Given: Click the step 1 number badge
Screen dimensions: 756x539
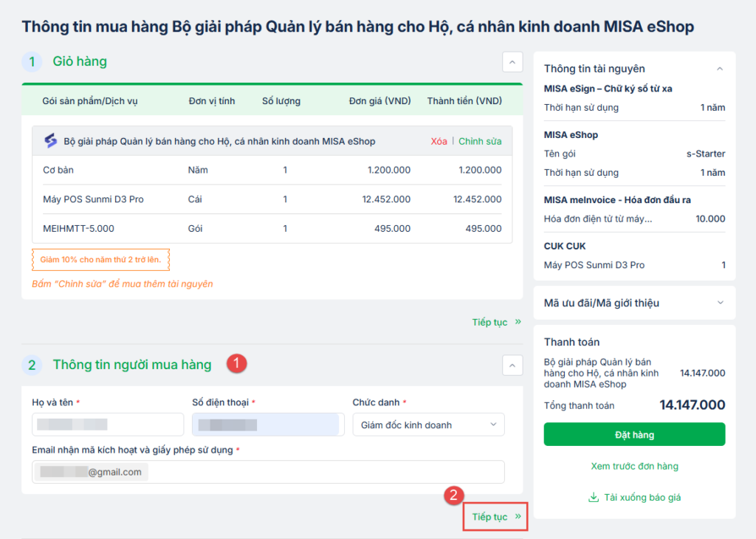Looking at the screenshot, I should point(32,61).
